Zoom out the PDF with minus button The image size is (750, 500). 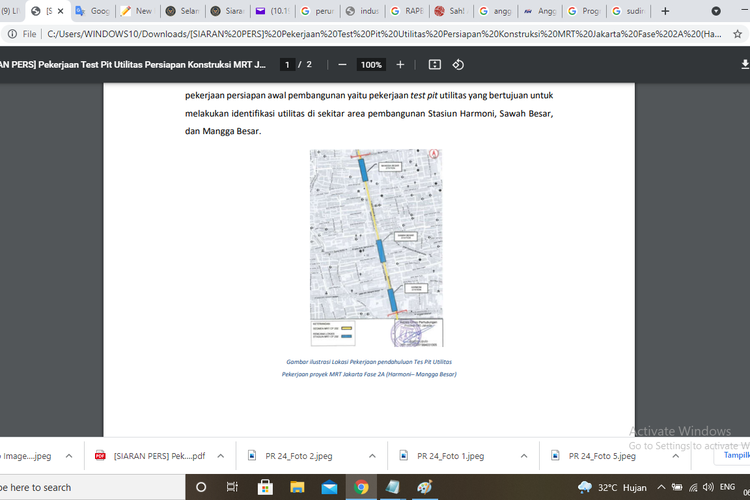[x=342, y=64]
